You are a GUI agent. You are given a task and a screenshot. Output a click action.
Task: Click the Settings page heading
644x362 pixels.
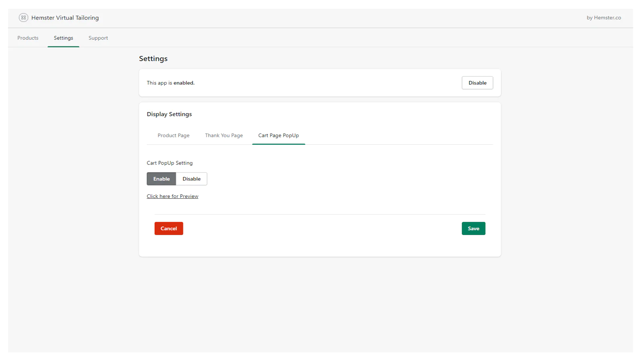153,59
